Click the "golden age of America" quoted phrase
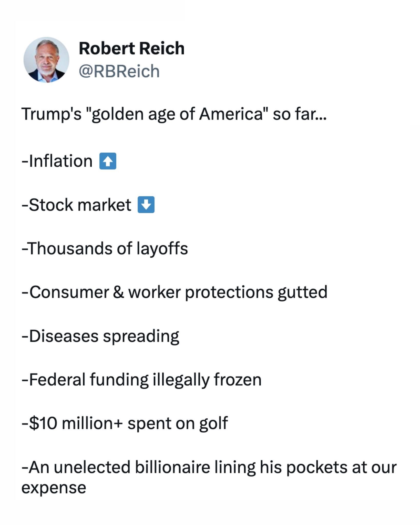 click(x=178, y=114)
